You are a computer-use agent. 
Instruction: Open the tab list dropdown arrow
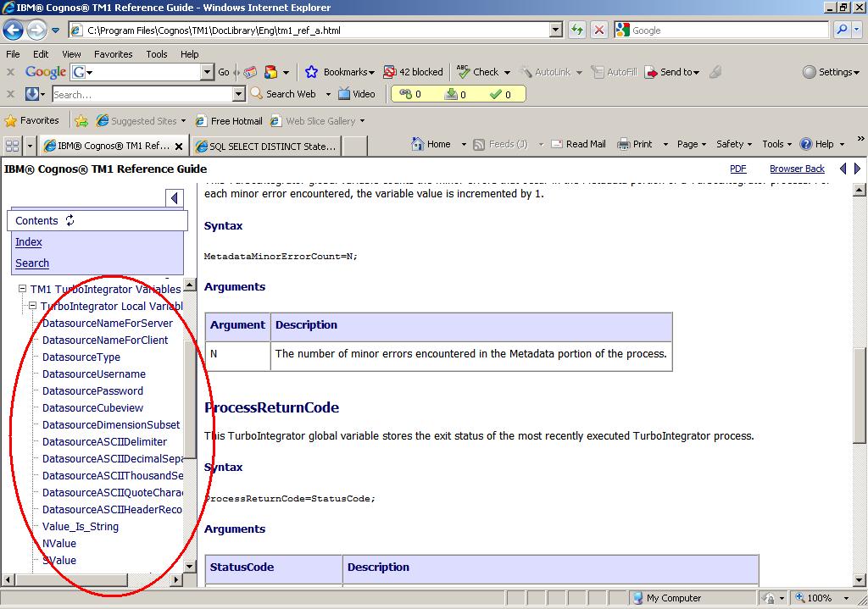30,146
